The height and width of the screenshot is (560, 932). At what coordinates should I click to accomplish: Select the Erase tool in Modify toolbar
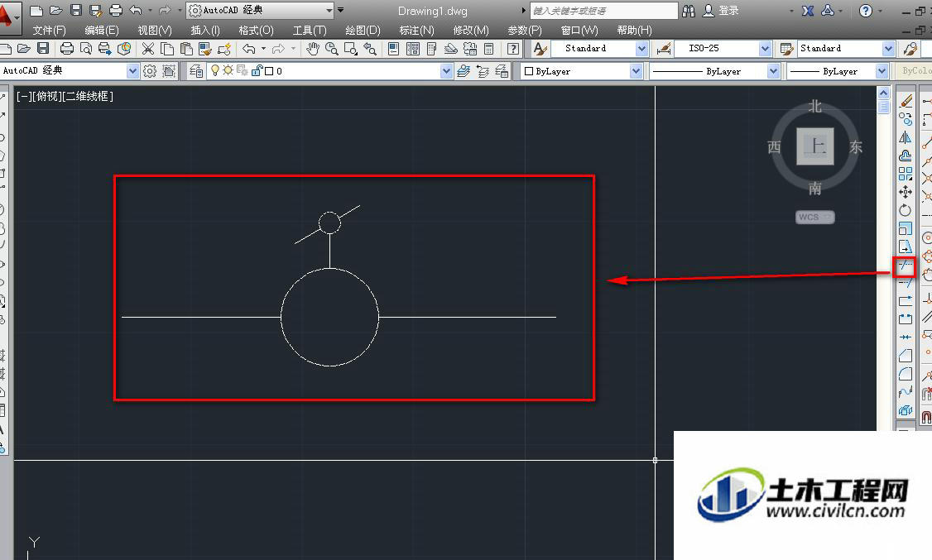coord(906,102)
